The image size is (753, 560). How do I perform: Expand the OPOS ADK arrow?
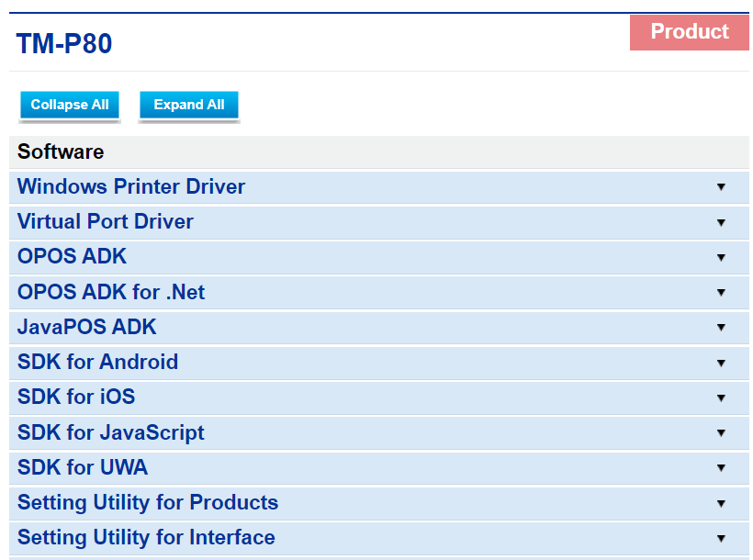pos(721,257)
